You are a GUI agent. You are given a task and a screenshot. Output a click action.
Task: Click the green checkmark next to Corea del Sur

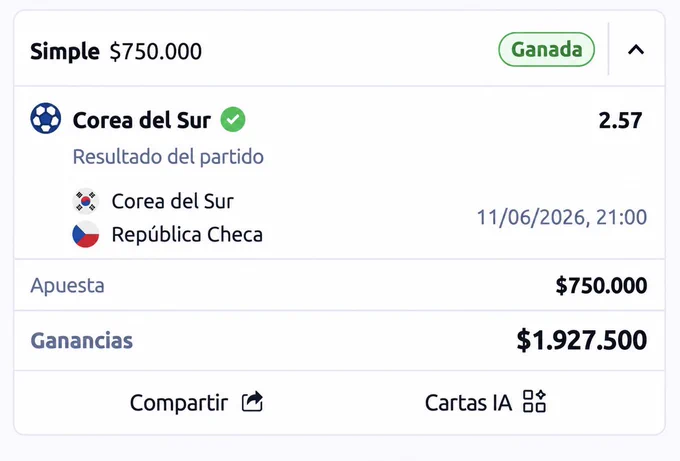(233, 119)
